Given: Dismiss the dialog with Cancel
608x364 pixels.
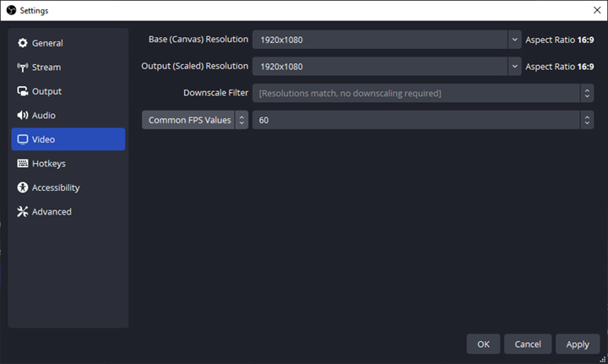Looking at the screenshot, I should tap(528, 344).
